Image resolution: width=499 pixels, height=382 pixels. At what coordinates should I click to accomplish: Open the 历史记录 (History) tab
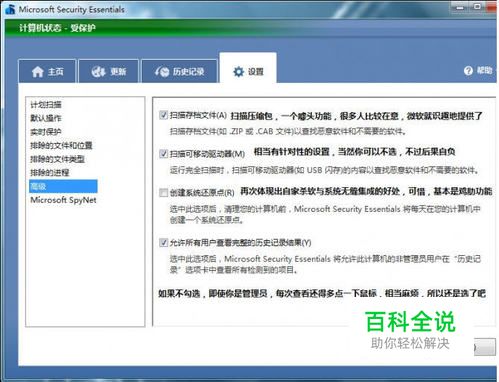coord(179,71)
